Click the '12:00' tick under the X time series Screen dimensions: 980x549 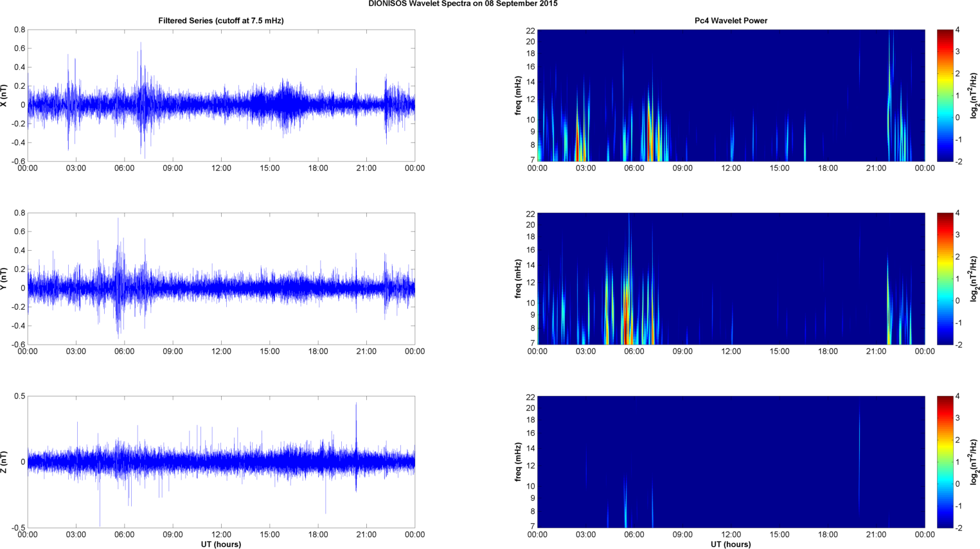click(x=221, y=168)
